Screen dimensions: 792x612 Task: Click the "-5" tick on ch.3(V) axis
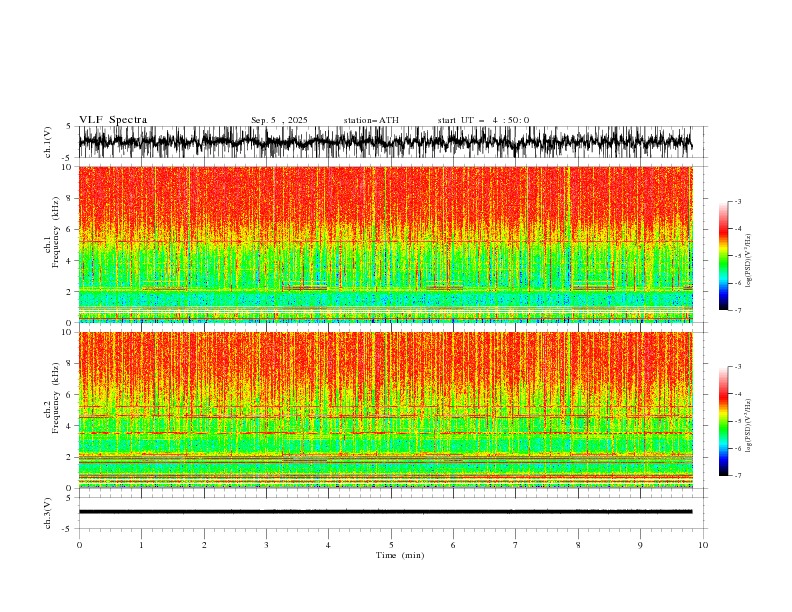67,529
